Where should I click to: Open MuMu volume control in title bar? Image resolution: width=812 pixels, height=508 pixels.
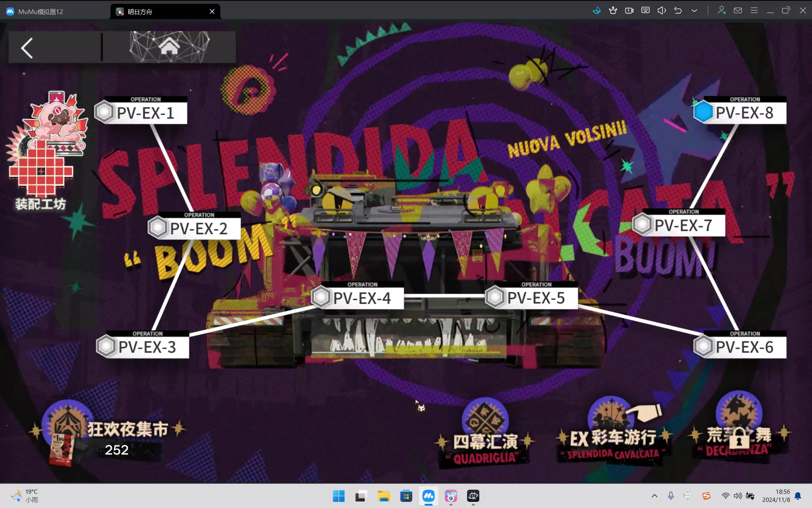662,10
